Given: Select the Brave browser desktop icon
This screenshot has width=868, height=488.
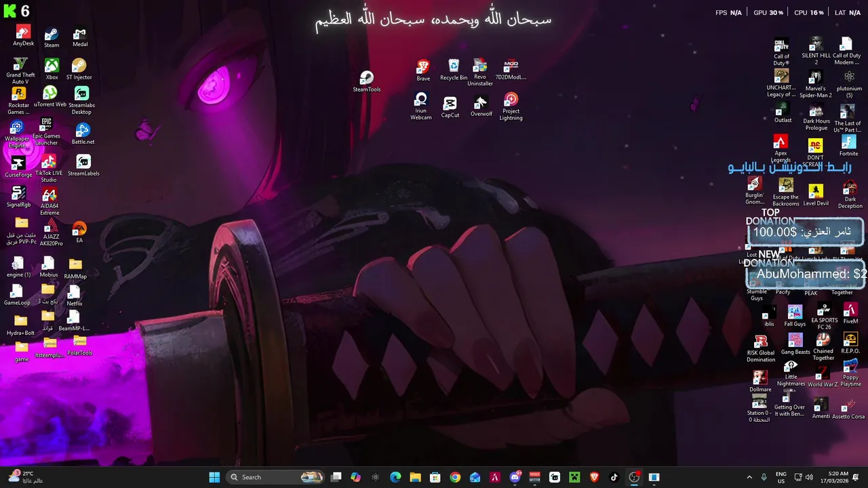Looking at the screenshot, I should tap(423, 70).
